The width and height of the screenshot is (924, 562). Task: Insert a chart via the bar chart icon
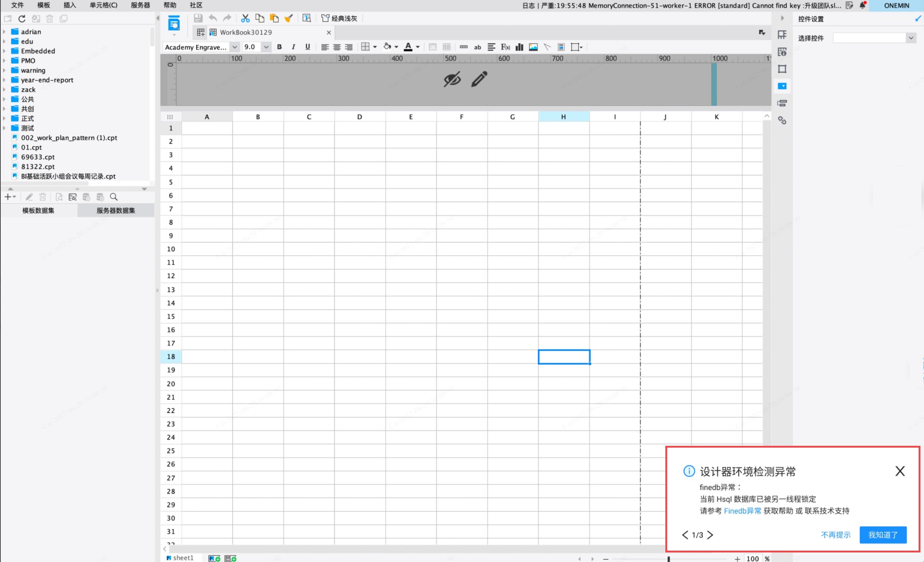(519, 47)
